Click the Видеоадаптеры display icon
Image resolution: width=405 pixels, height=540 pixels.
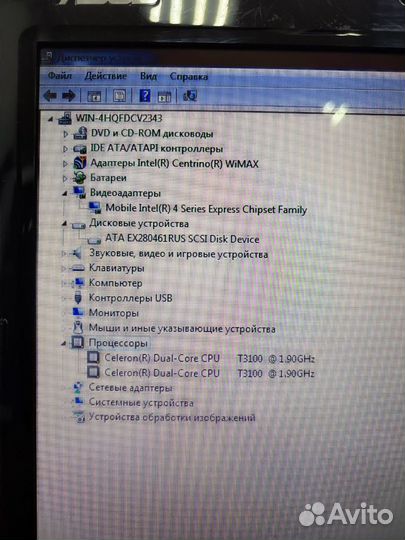[x=79, y=193]
